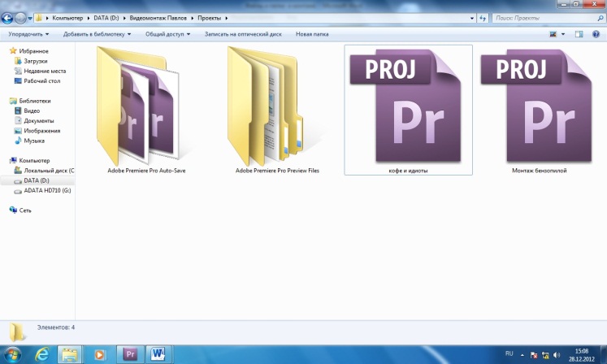
Task: Open Недавние места in the sidebar
Action: click(x=45, y=71)
